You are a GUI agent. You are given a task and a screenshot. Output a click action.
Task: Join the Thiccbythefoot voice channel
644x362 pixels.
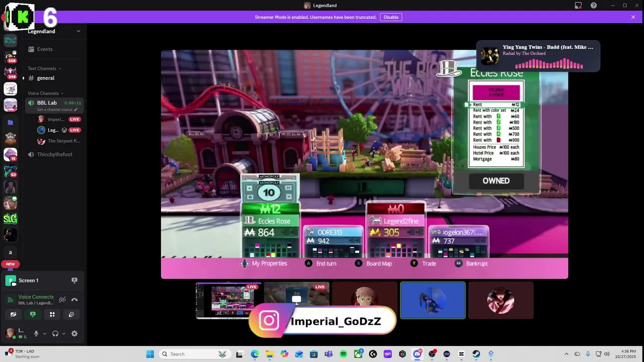click(54, 154)
